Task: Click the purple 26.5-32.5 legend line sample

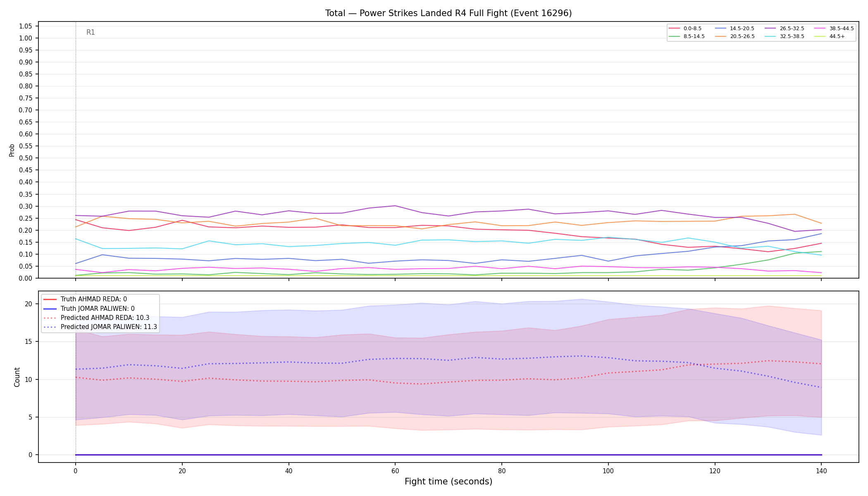Action: point(770,29)
